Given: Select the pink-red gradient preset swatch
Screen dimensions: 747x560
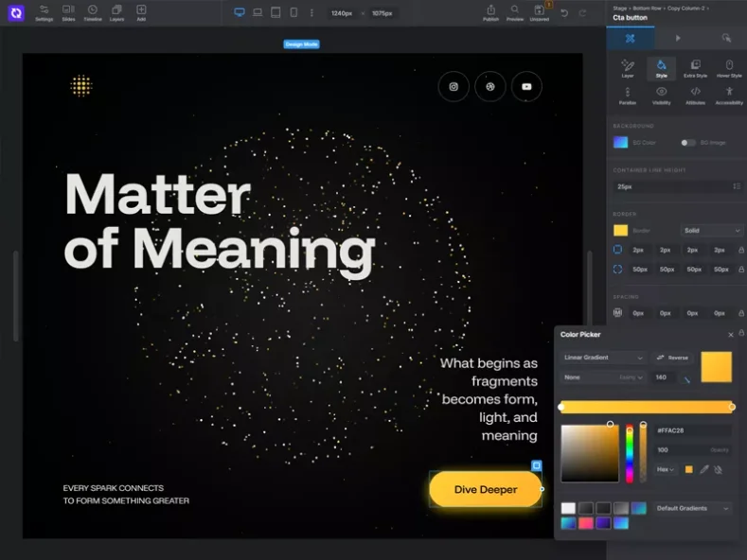Looking at the screenshot, I should [586, 523].
